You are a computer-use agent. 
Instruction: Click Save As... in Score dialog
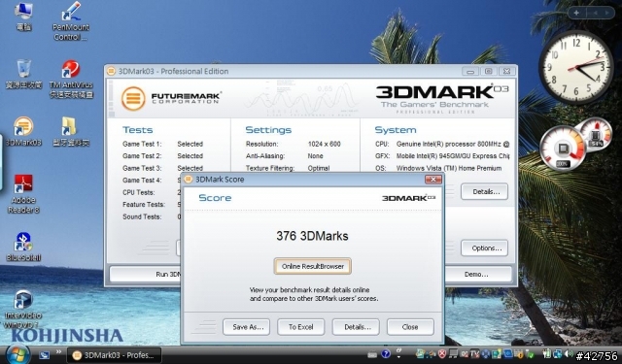pos(246,327)
